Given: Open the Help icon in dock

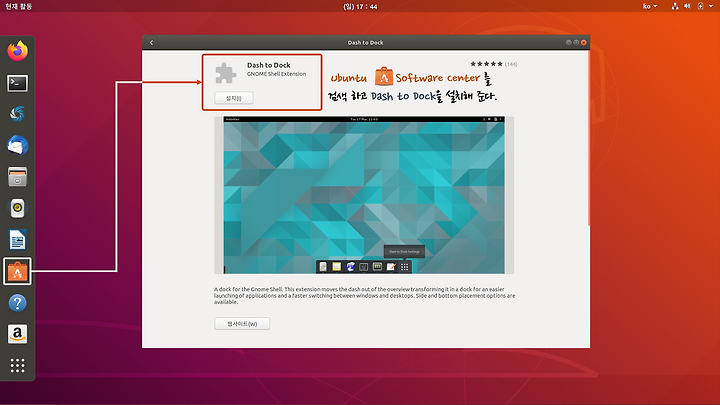Looking at the screenshot, I should click(17, 303).
